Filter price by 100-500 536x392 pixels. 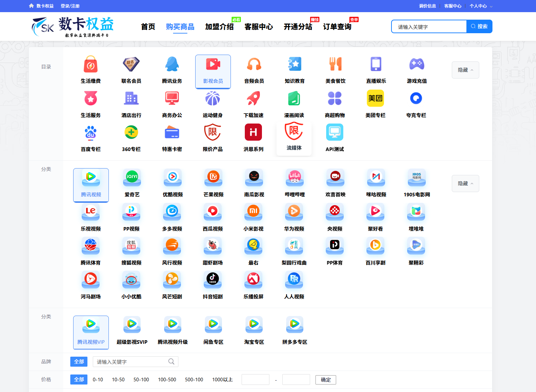(167, 380)
